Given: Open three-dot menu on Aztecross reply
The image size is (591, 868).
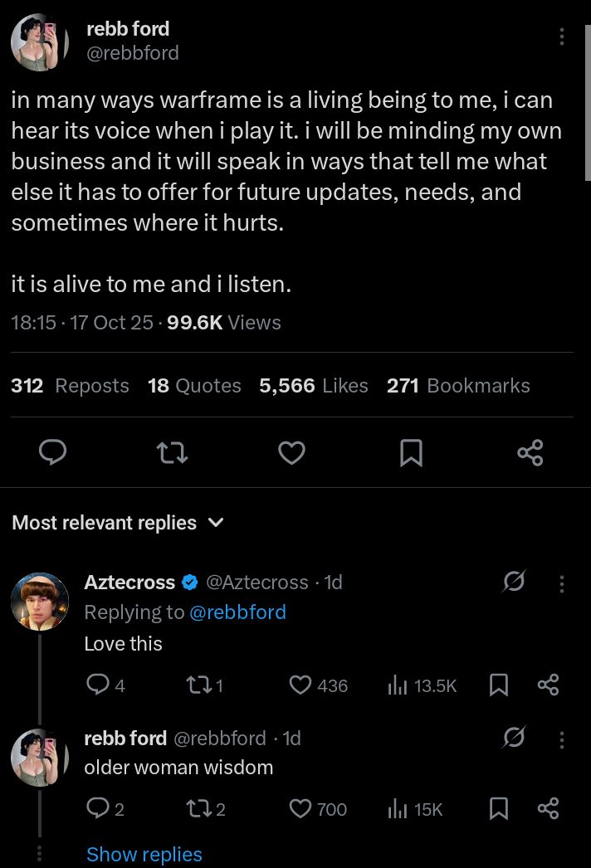Looking at the screenshot, I should click(x=562, y=583).
